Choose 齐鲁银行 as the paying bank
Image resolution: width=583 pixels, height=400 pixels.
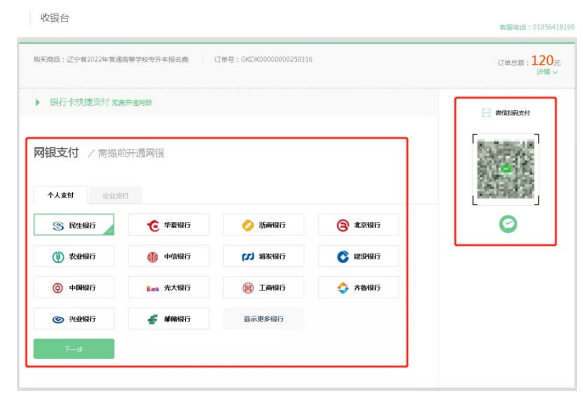tap(358, 287)
